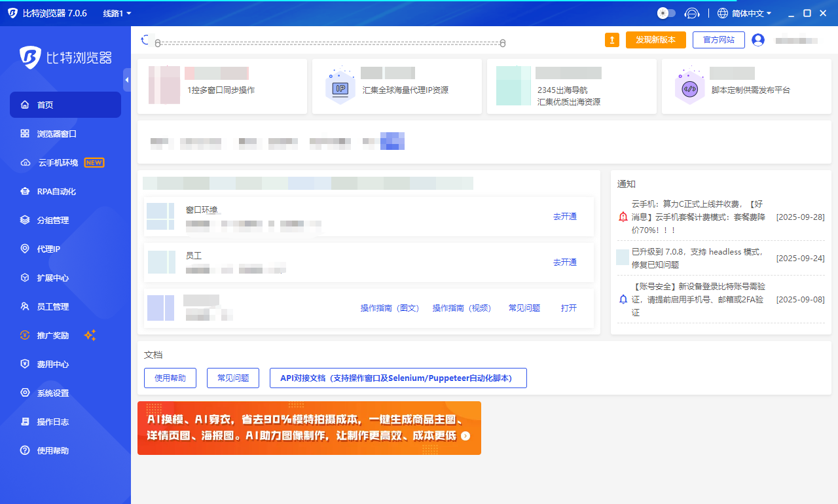Click the 代理IP location pin icon
This screenshot has width=838, height=504.
pyautogui.click(x=25, y=249)
